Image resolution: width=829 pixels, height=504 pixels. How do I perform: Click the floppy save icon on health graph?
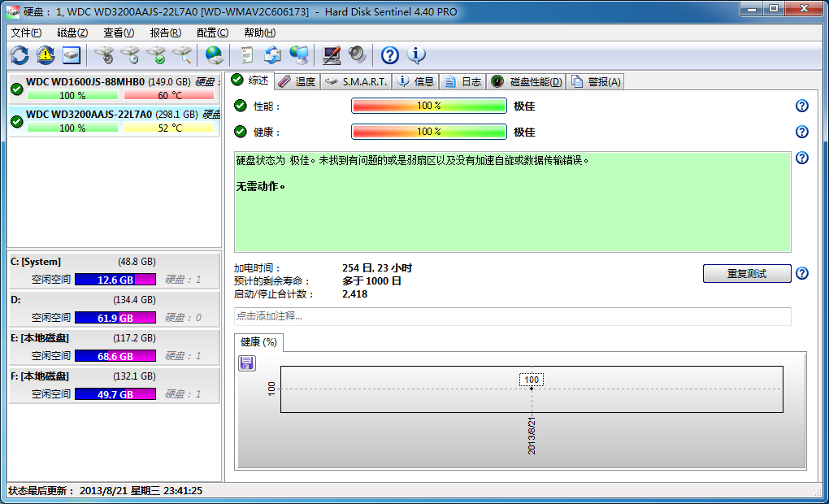(247, 363)
